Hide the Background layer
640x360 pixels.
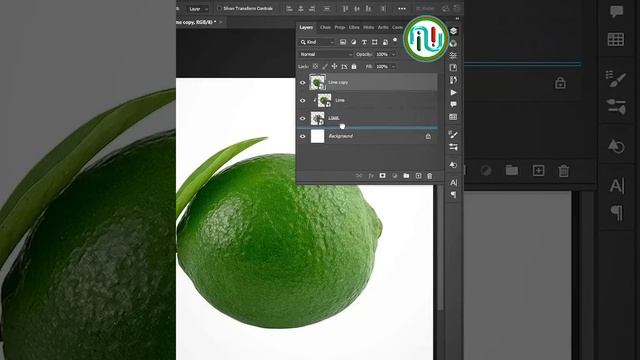coord(302,136)
